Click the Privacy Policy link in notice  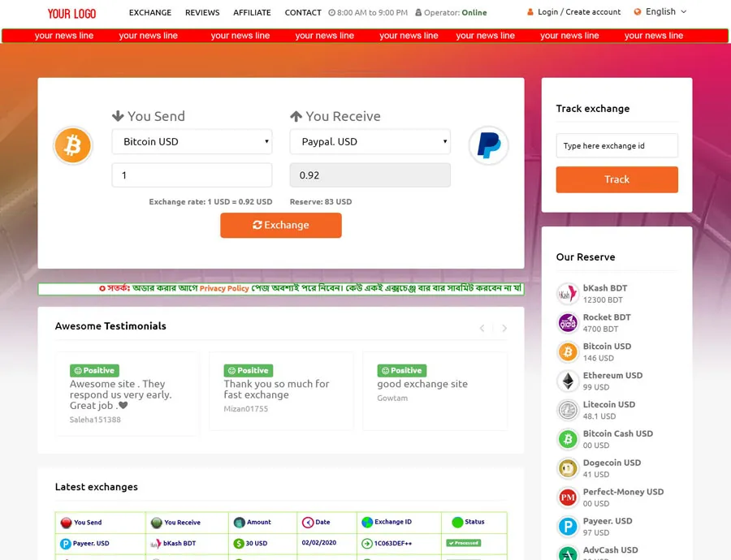224,289
